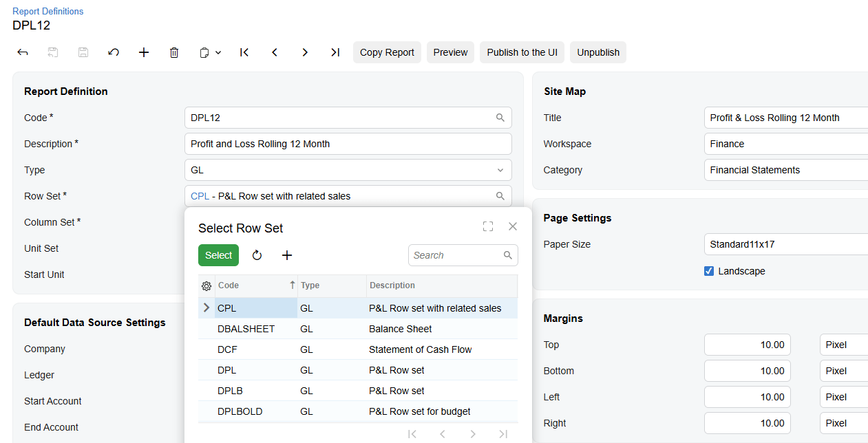Go to first record icon in main toolbar

244,52
